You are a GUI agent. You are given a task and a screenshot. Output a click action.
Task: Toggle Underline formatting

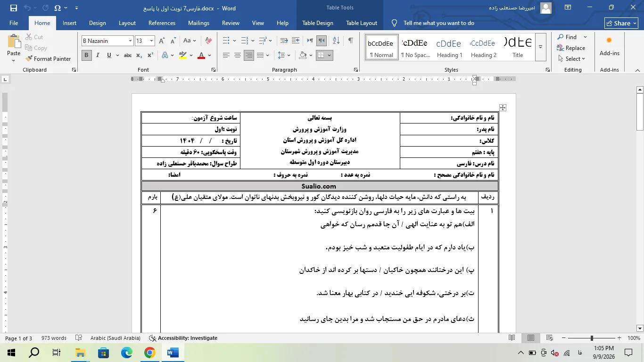pos(109,55)
